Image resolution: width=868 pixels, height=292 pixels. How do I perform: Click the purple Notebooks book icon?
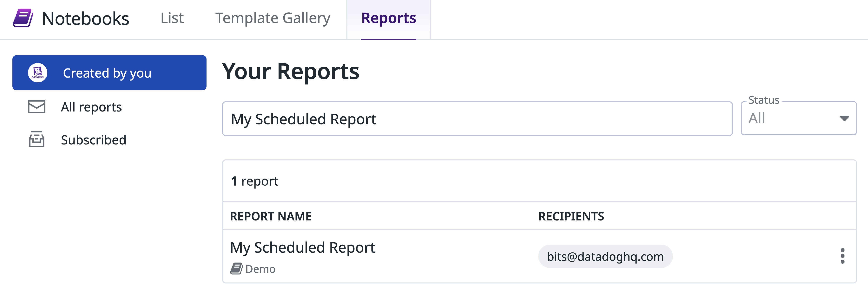[x=23, y=18]
